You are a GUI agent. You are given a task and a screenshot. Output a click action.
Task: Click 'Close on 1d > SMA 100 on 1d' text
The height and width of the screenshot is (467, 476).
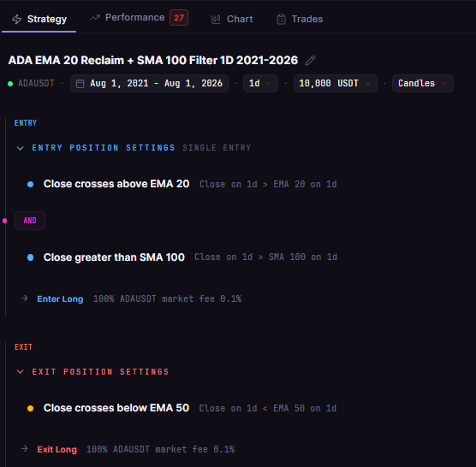coord(265,257)
